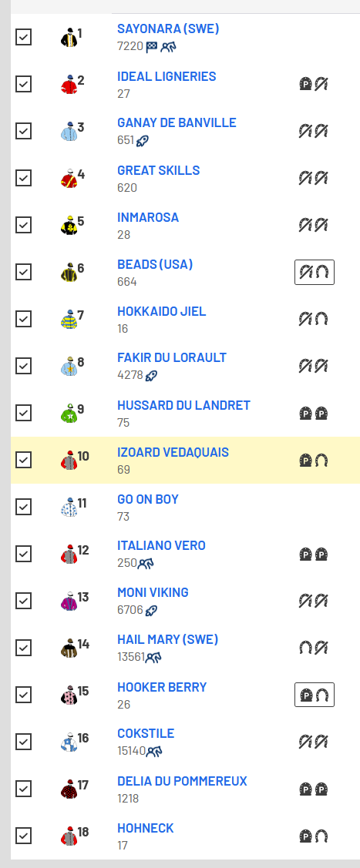
Task: Toggle the checkbox for IZOARD VEDAQUAIS
Action: point(23,460)
